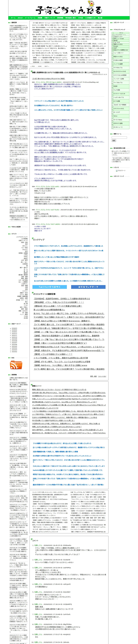Open archive month 2026/03
Image resolution: width=138 pixels, height=644 pixels.
click(14, 328)
